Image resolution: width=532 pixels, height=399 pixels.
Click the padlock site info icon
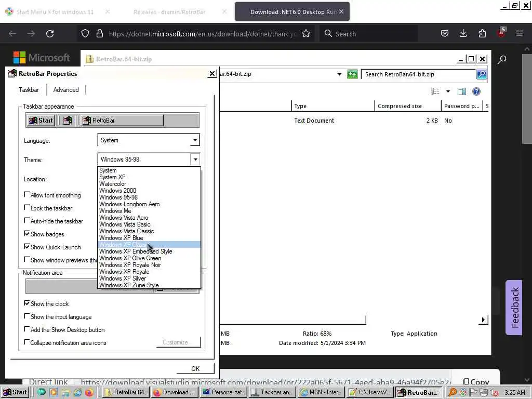[x=99, y=34]
